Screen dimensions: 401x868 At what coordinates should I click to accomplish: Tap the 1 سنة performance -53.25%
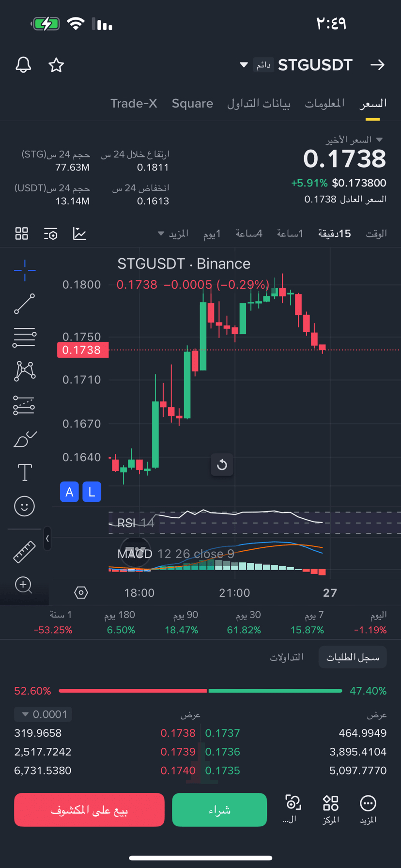pos(53,630)
